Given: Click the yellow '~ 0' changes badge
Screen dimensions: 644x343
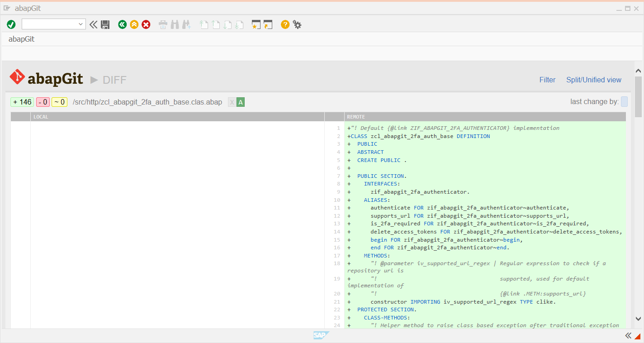Looking at the screenshot, I should point(59,102).
